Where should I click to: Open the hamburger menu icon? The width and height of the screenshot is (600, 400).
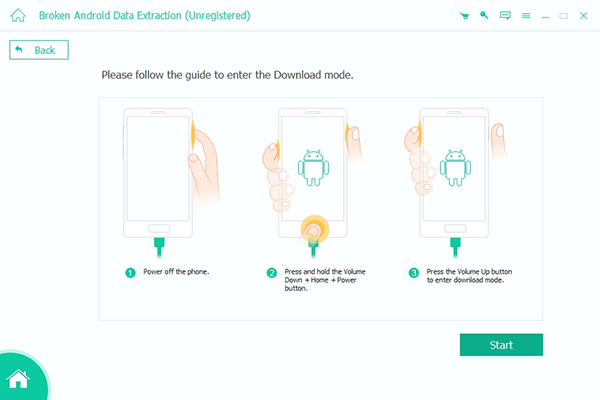(x=526, y=16)
